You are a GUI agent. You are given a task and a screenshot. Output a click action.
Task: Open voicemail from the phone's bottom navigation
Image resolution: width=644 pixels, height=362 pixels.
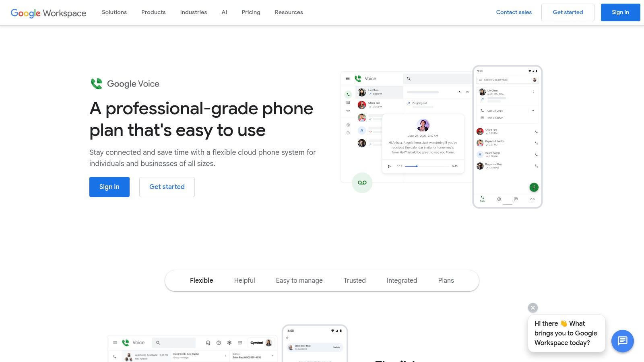[533, 199]
